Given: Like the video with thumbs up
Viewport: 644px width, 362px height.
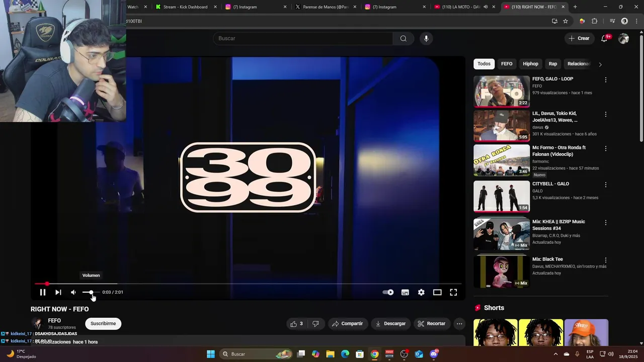Looking at the screenshot, I should (296, 324).
